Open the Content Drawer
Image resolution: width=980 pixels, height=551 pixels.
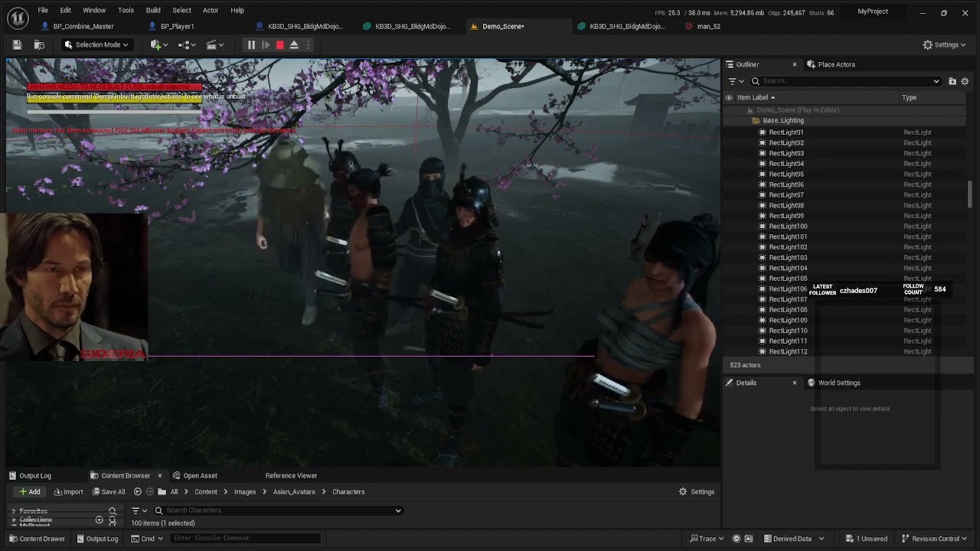36,539
